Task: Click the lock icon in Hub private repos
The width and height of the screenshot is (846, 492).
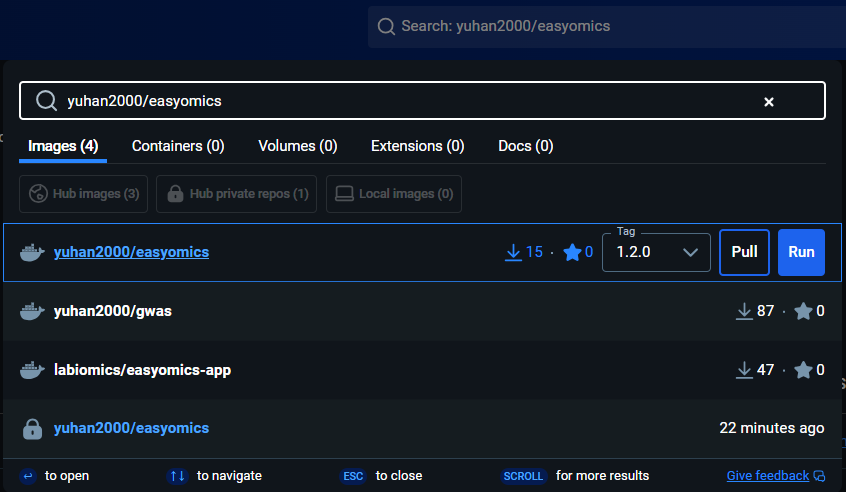Action: tap(175, 194)
